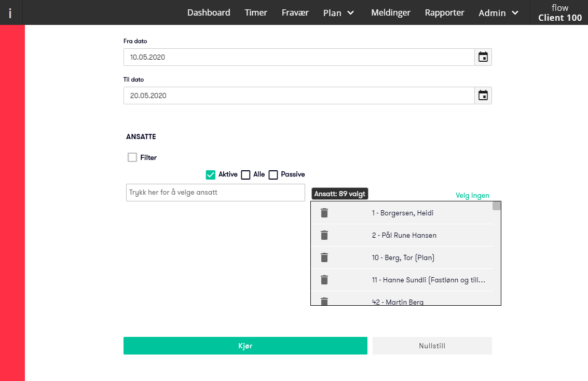Expand the Plan dropdown menu
This screenshot has width=588, height=381.
coord(338,13)
